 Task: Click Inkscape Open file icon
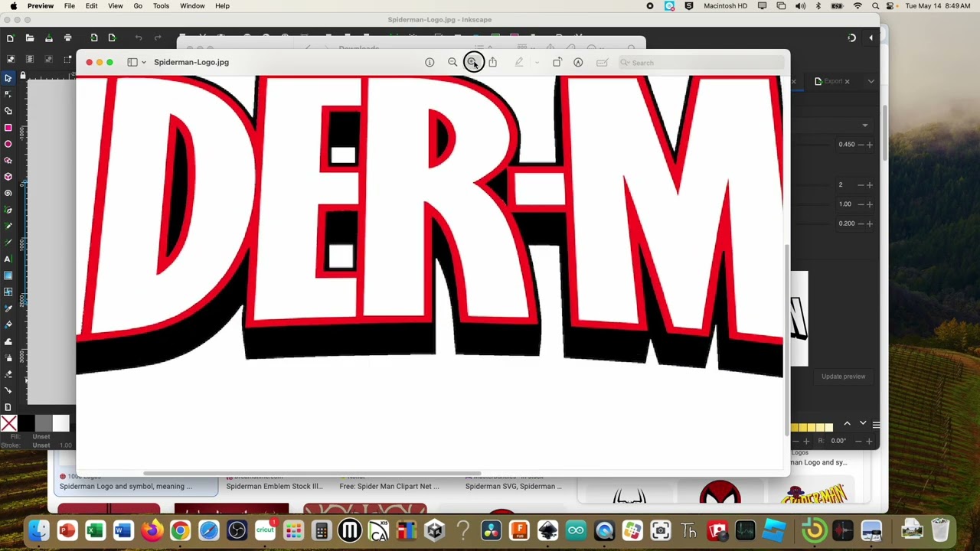[x=29, y=37]
